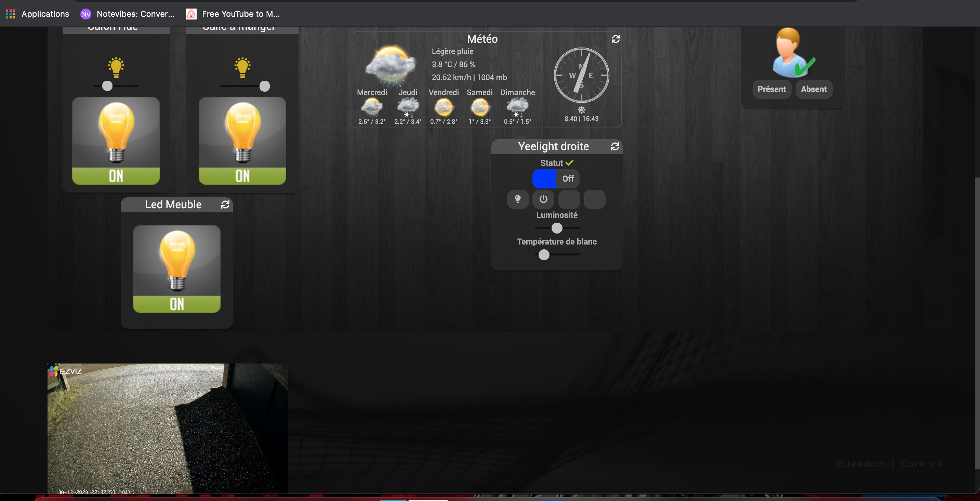Image resolution: width=980 pixels, height=501 pixels.
Task: Click the Luminosité slider handle
Action: click(557, 228)
